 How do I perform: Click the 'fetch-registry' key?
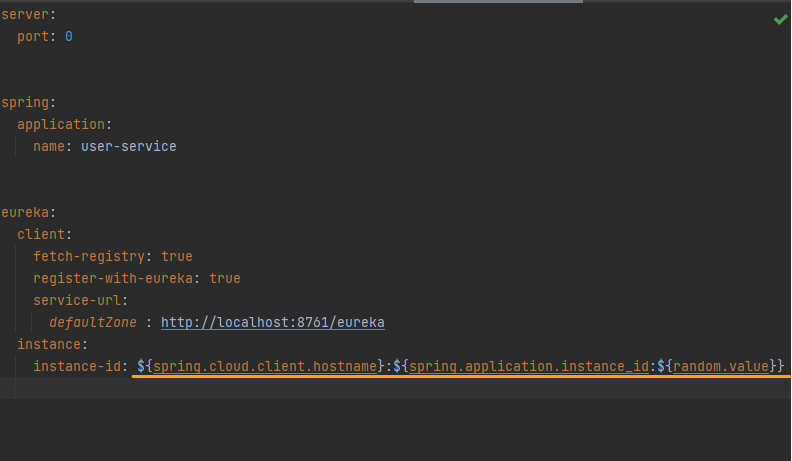point(89,257)
